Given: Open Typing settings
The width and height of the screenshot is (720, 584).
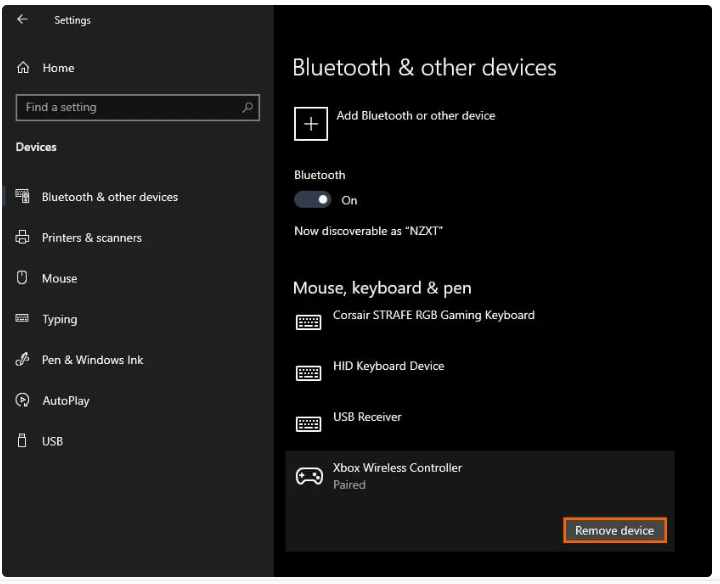Looking at the screenshot, I should coord(60,319).
